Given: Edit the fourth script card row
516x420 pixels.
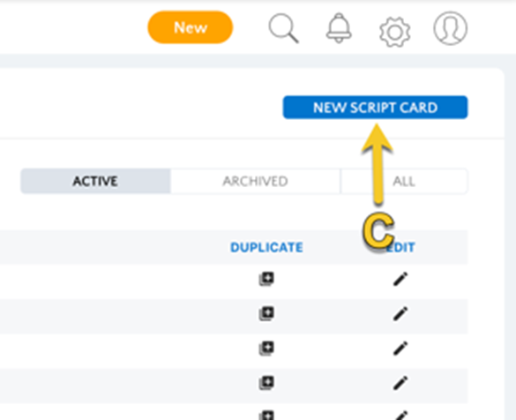Looking at the screenshot, I should click(400, 383).
